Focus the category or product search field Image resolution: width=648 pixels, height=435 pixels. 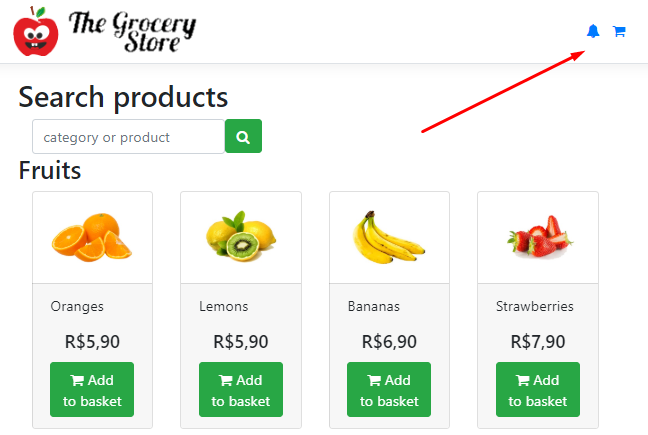[x=128, y=137]
